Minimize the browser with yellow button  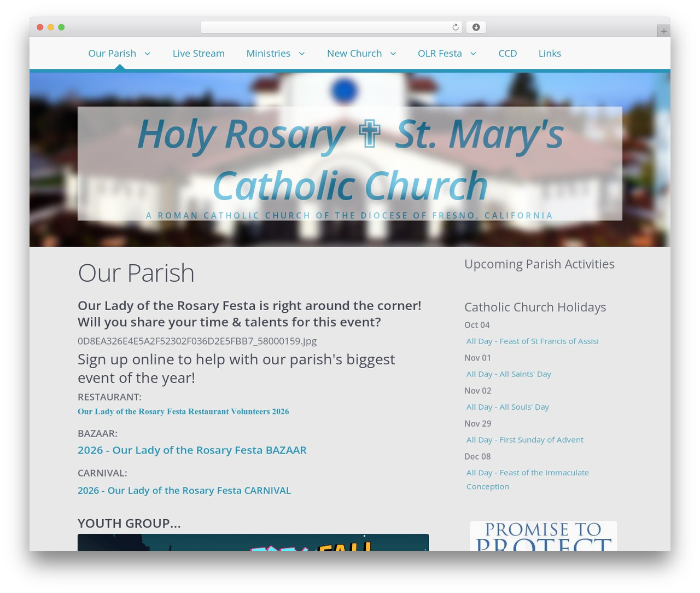[51, 27]
